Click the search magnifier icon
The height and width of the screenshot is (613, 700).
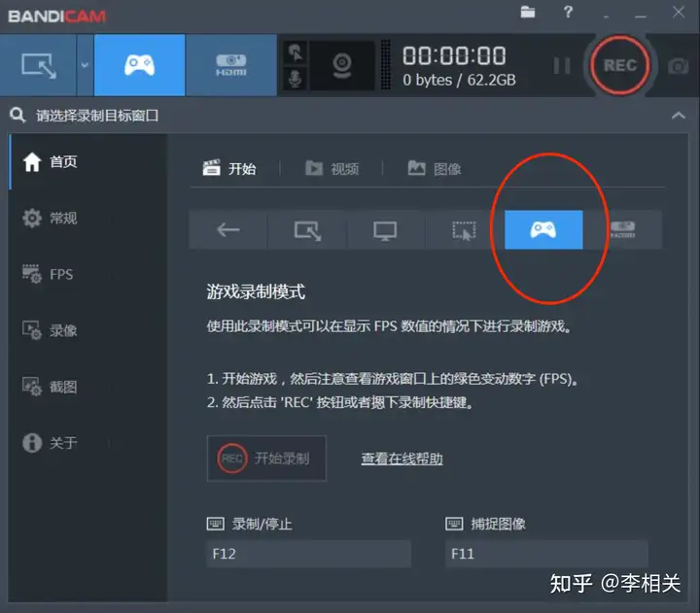pos(17,115)
